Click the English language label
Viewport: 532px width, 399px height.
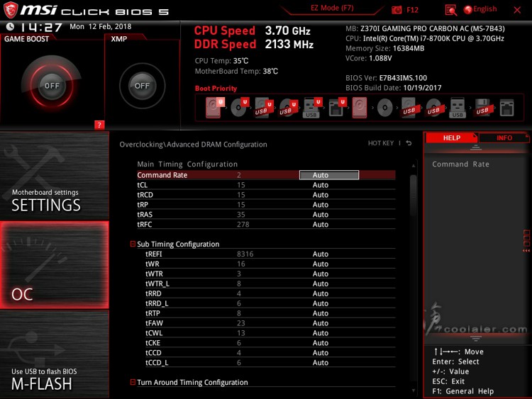[485, 9]
